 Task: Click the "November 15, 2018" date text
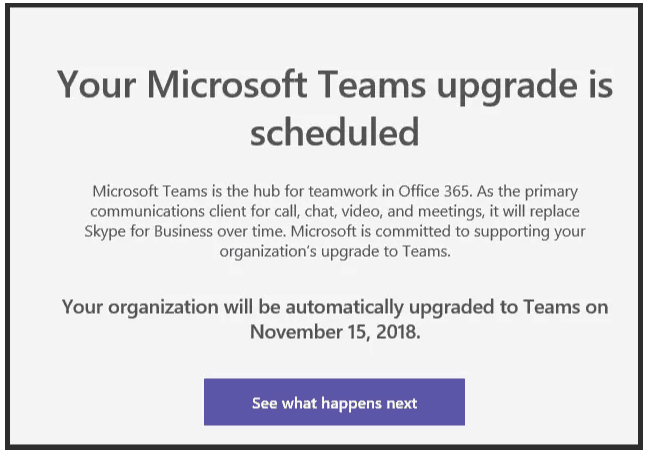pos(334,331)
